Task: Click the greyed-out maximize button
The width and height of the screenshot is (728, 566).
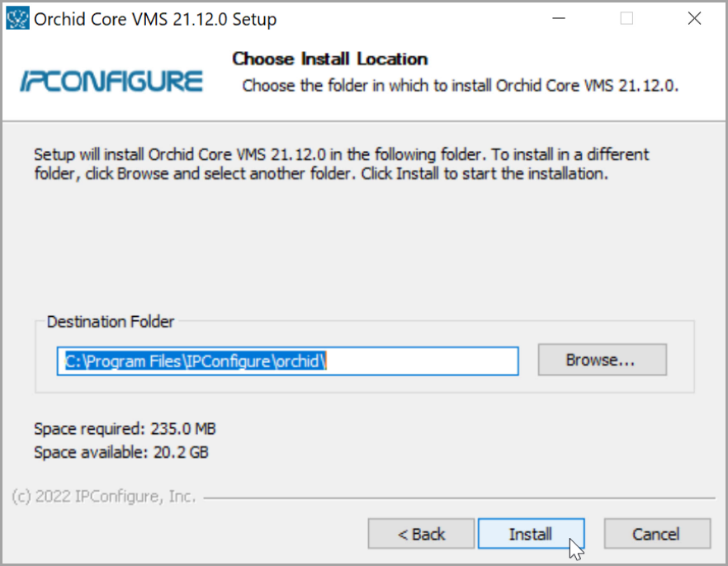Action: click(x=626, y=18)
